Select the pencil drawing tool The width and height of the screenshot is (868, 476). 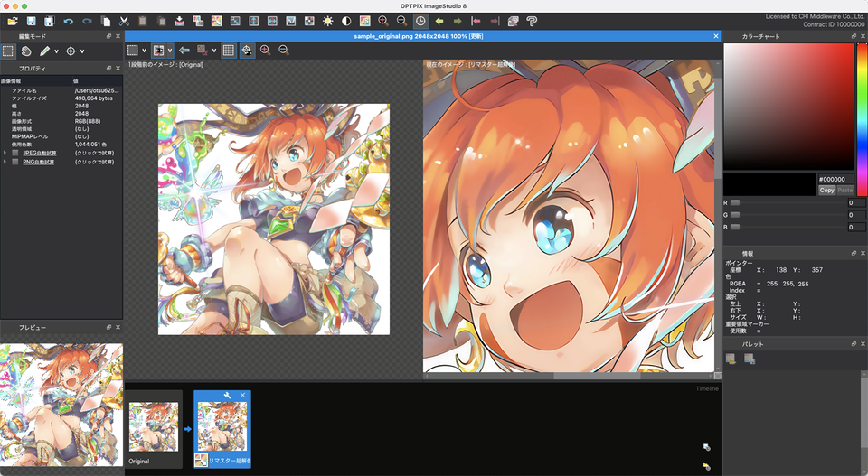(x=44, y=51)
